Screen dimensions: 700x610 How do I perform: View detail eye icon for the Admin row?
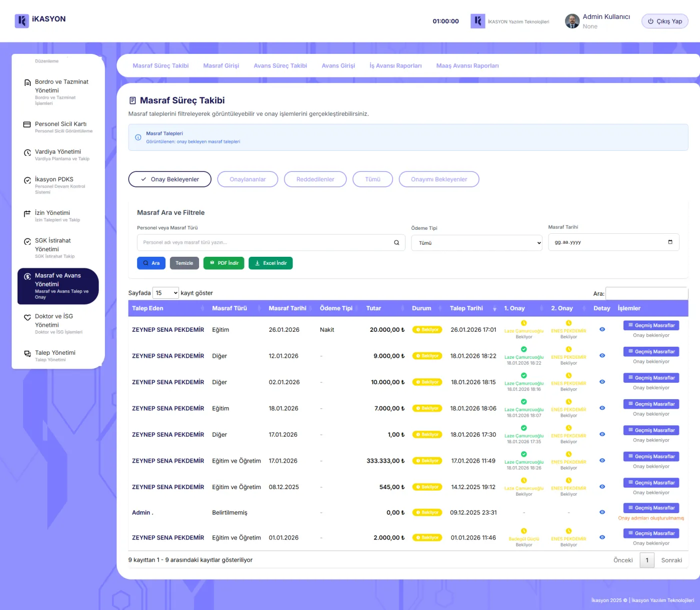click(602, 512)
